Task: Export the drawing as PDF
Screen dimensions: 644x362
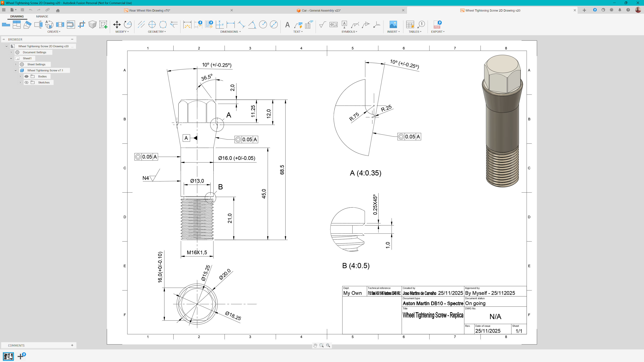Action: (437, 24)
